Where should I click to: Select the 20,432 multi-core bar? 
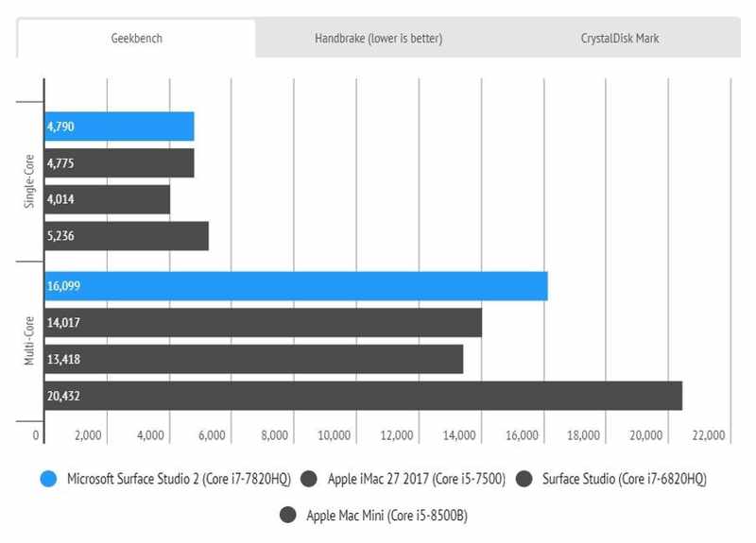[x=364, y=396]
